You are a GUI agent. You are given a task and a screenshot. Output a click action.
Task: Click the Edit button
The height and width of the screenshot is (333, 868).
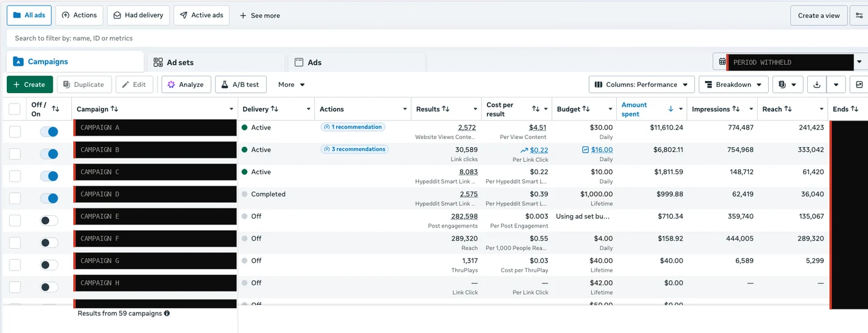[135, 84]
